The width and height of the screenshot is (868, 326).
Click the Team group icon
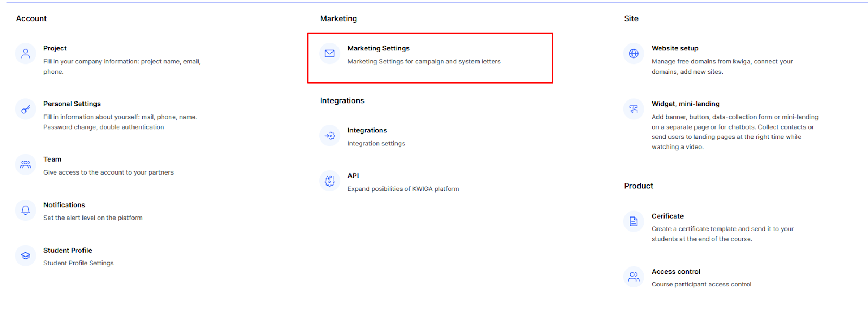[x=25, y=164]
